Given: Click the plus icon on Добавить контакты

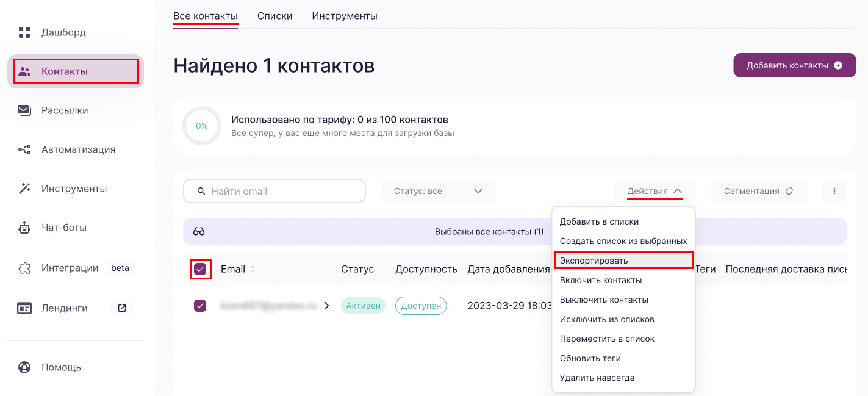Looking at the screenshot, I should [x=838, y=65].
